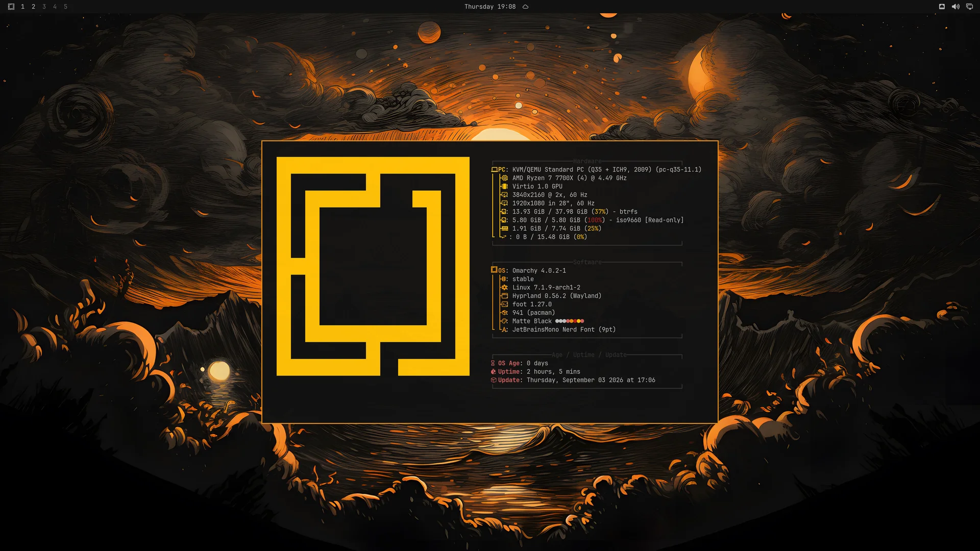Click the terminal icon beside foot 1.27.0

[504, 304]
